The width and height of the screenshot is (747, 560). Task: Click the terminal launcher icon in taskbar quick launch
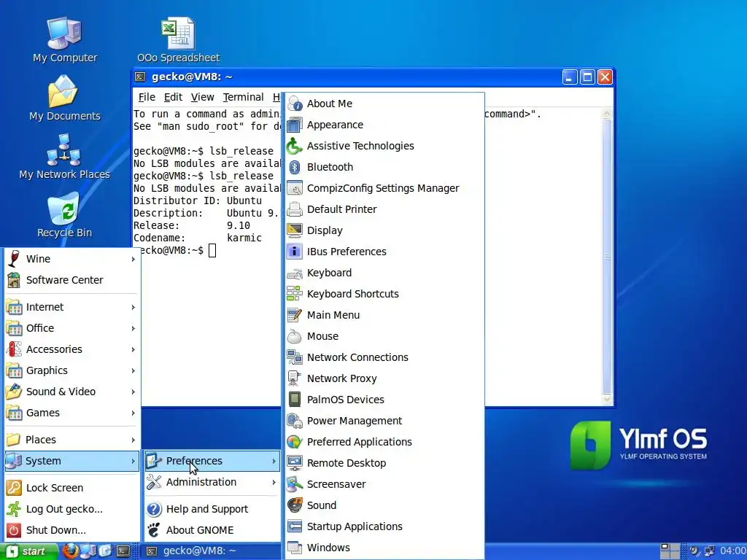123,551
